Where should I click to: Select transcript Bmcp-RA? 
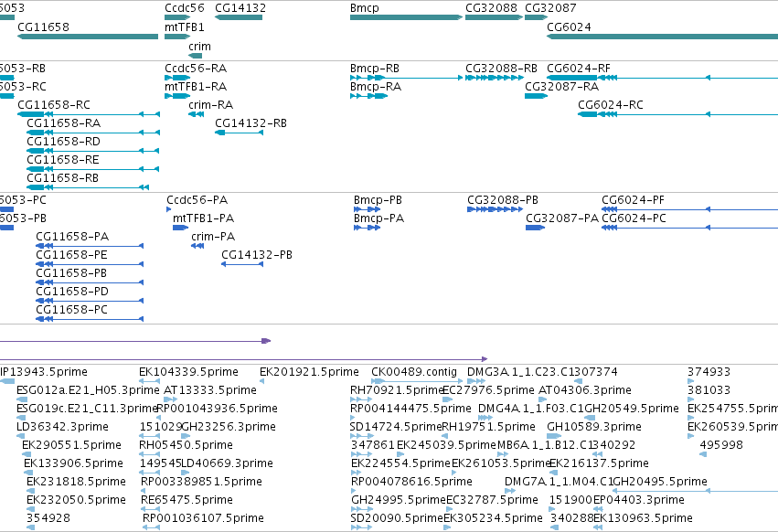[x=368, y=96]
